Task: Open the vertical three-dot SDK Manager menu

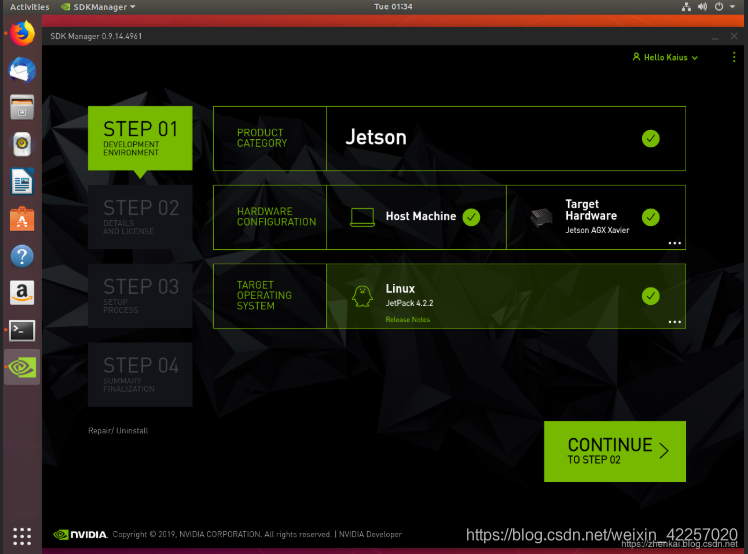Action: click(x=734, y=57)
